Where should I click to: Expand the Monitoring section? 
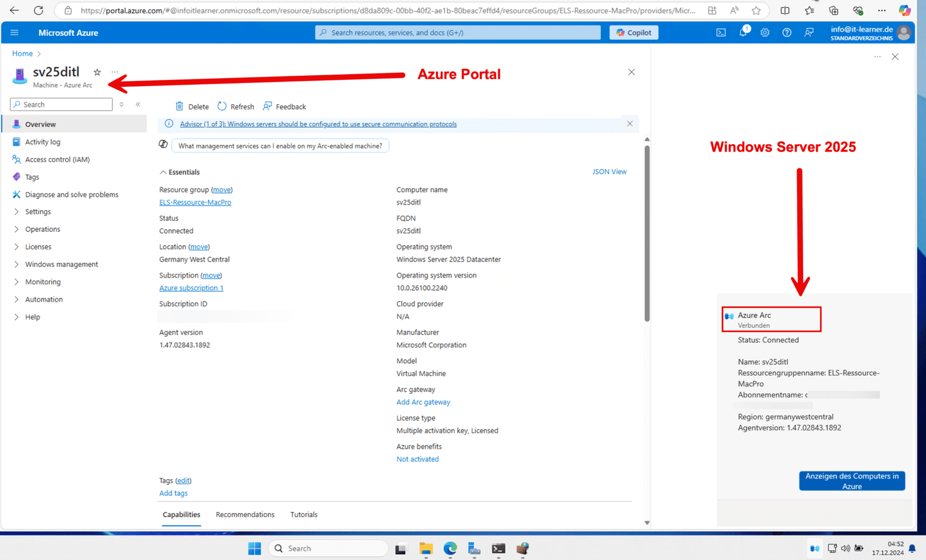click(x=43, y=282)
